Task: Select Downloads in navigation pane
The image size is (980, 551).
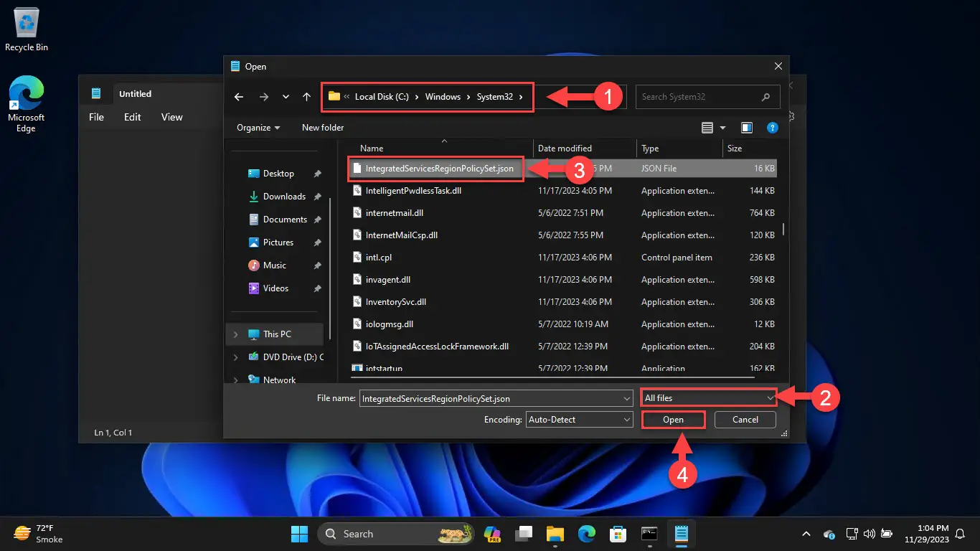Action: 284,197
